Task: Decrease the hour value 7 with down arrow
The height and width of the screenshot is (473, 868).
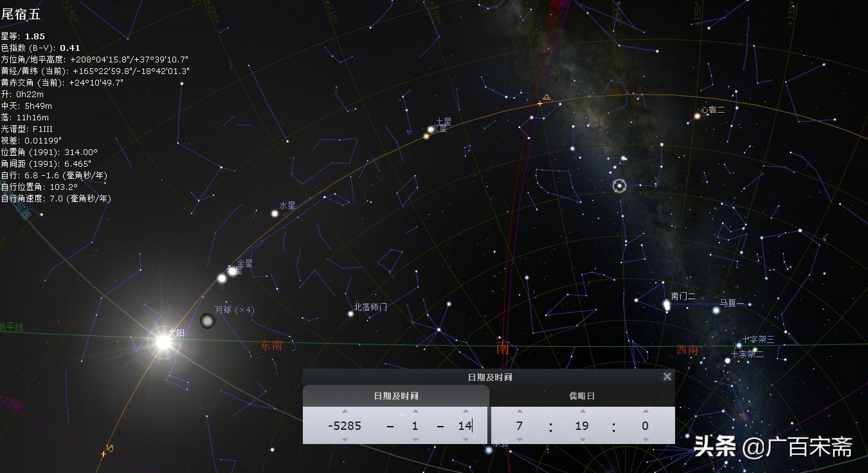Action: pyautogui.click(x=520, y=440)
